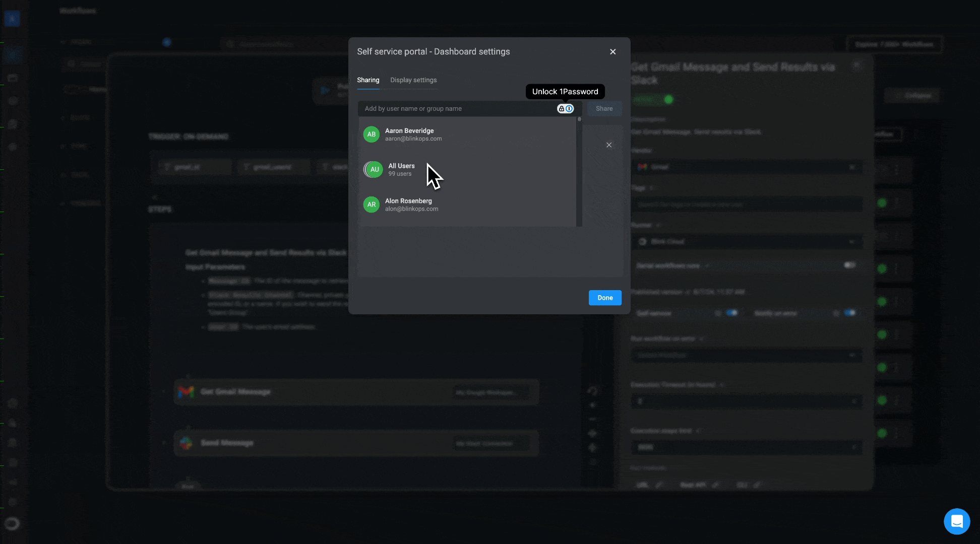980x544 pixels.
Task: Select the All Users AU group avatar
Action: 374,170
